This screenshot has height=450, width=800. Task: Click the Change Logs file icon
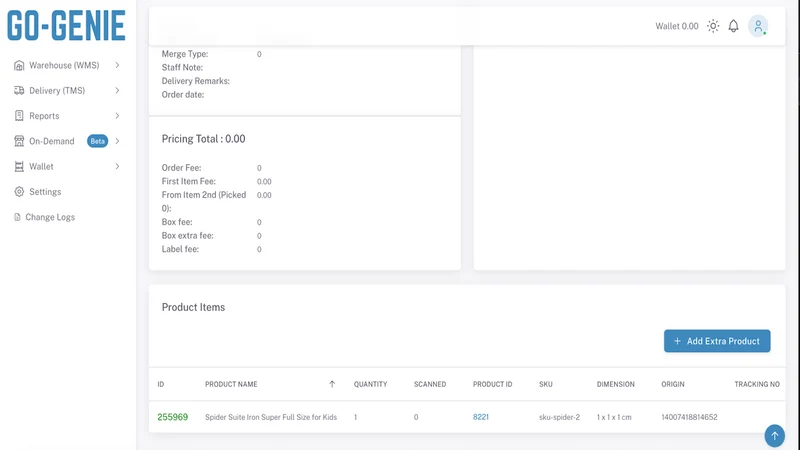[x=17, y=217]
